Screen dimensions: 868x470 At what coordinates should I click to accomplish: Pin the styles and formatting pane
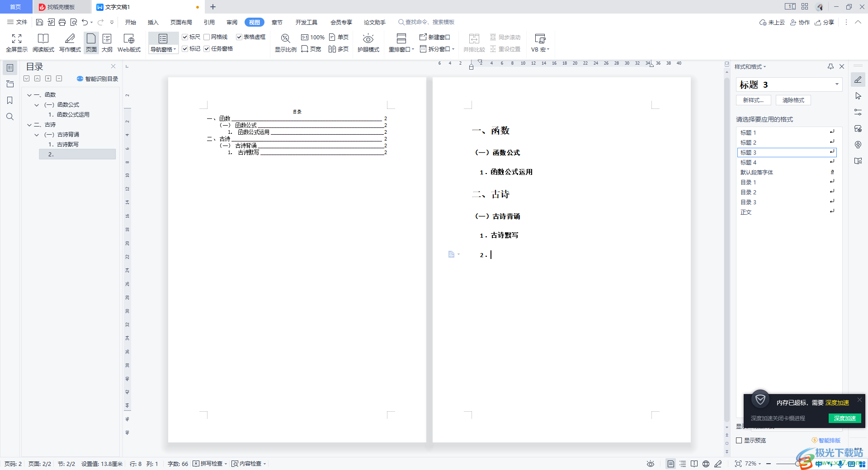(x=830, y=66)
